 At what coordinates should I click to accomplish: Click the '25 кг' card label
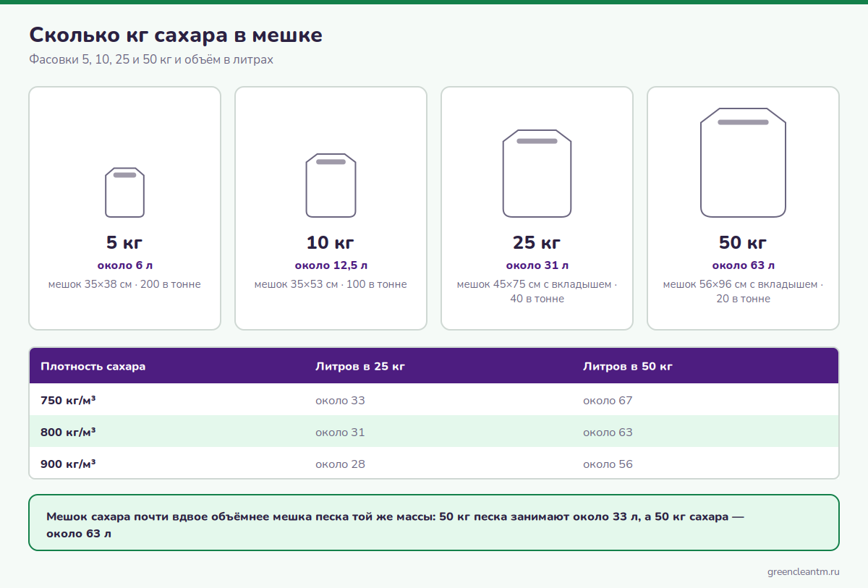(x=537, y=242)
